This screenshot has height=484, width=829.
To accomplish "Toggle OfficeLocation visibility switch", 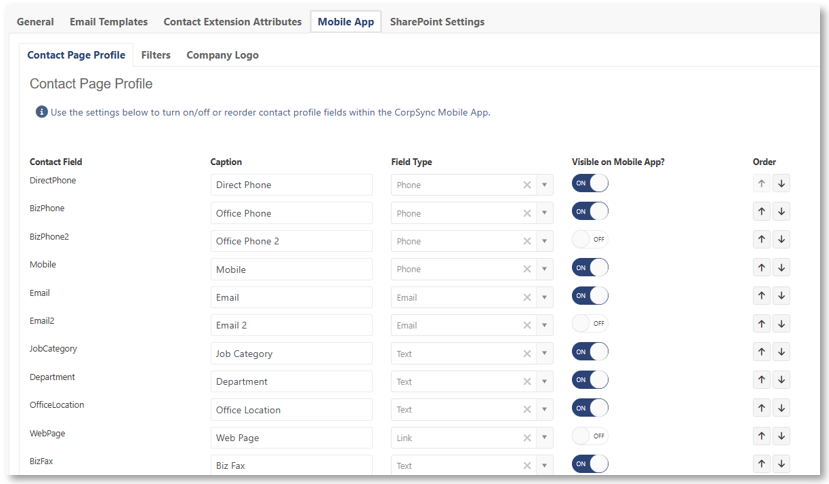I will click(x=590, y=408).
